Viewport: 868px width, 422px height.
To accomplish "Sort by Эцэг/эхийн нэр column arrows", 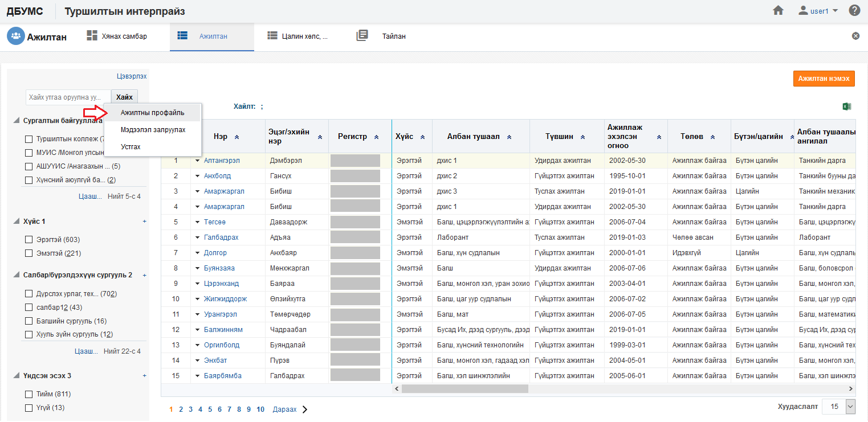I will [320, 137].
